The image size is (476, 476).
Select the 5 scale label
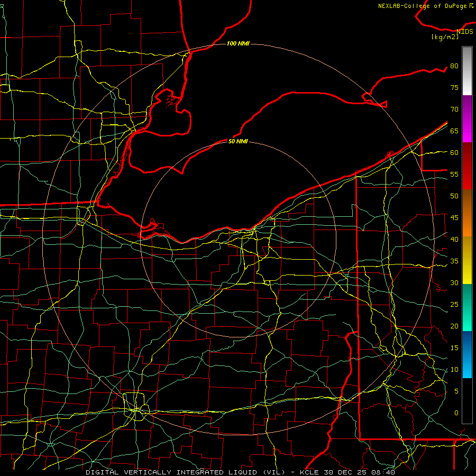tap(456, 391)
